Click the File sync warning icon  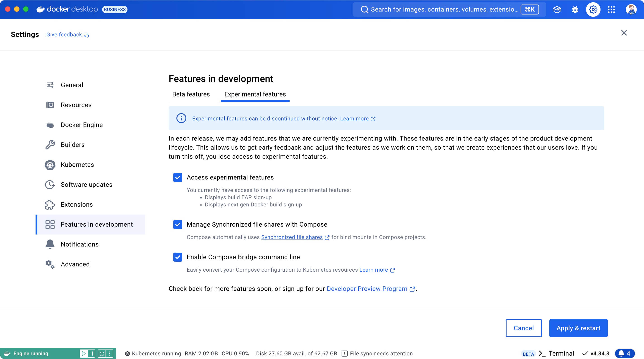tap(344, 354)
